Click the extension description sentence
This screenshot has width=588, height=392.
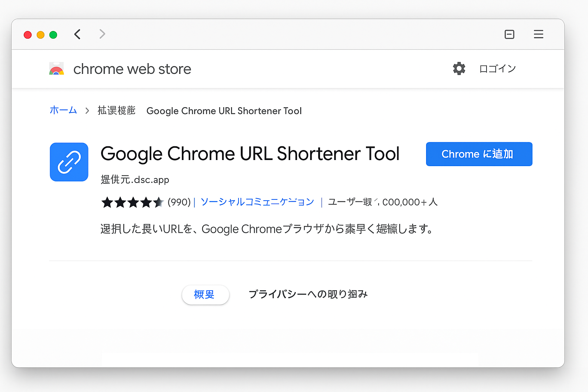[267, 229]
